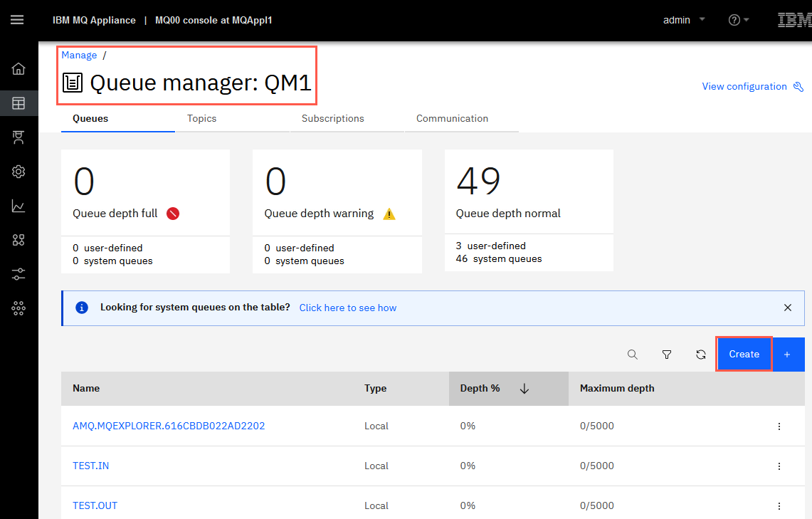Open the applications blocks icon in sidebar

(19, 240)
